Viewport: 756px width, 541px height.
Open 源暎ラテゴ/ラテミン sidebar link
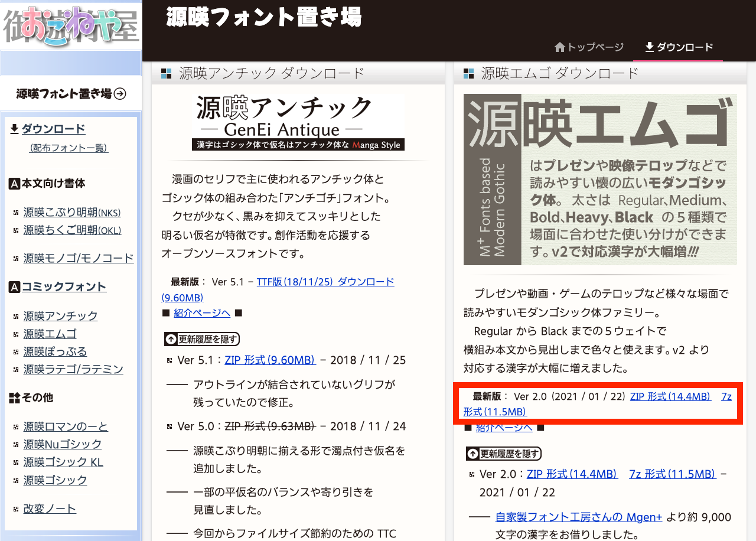point(73,369)
